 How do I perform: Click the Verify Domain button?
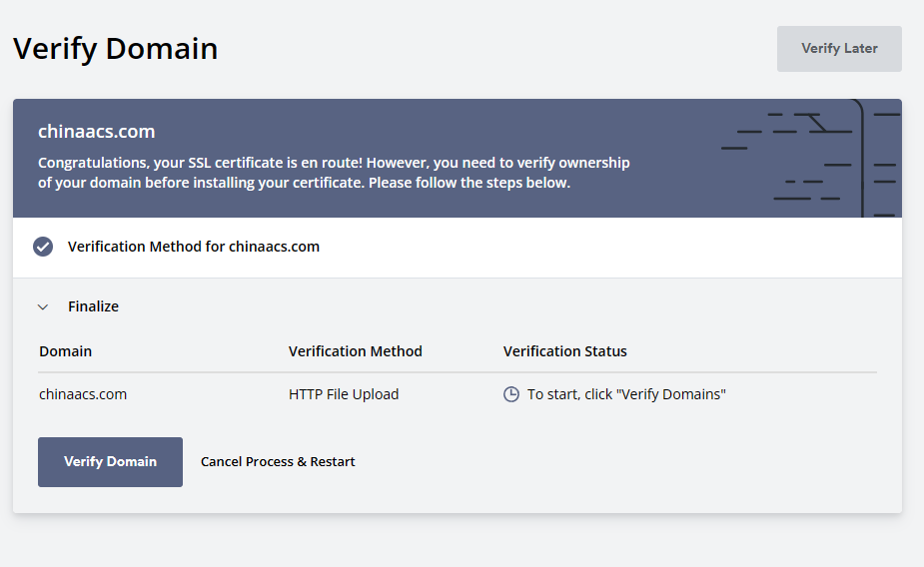(110, 461)
